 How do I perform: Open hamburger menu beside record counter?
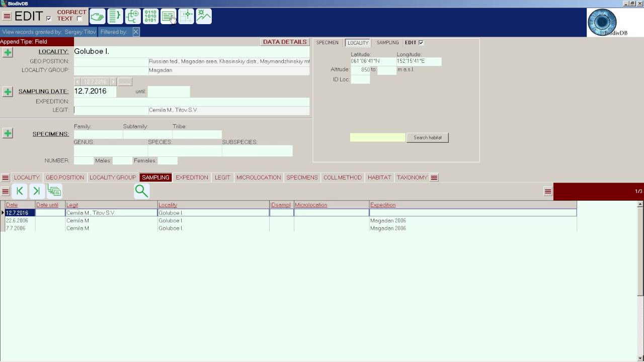coord(548,192)
